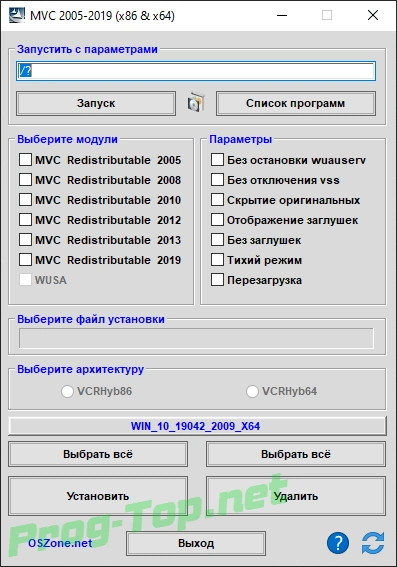
Task: Toggle the greyed WUSA checkbox
Action: pos(25,280)
